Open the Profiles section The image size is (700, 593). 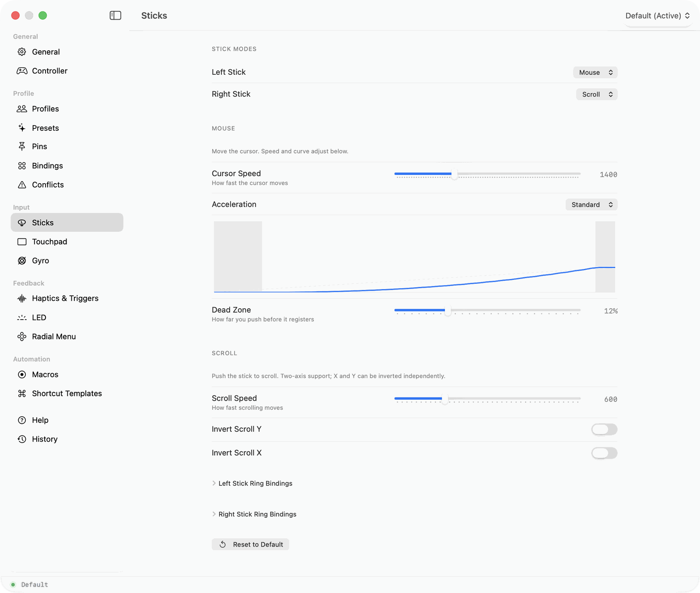67,109
